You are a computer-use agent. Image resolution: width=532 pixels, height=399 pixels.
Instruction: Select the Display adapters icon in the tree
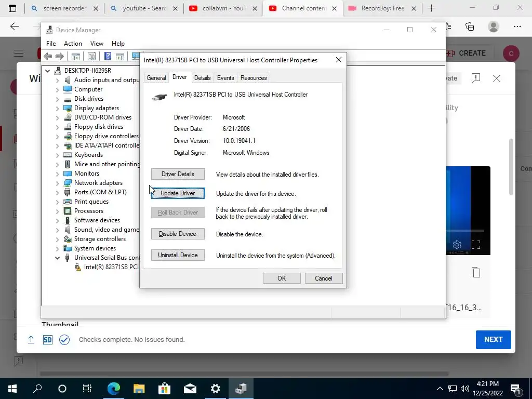pyautogui.click(x=68, y=108)
